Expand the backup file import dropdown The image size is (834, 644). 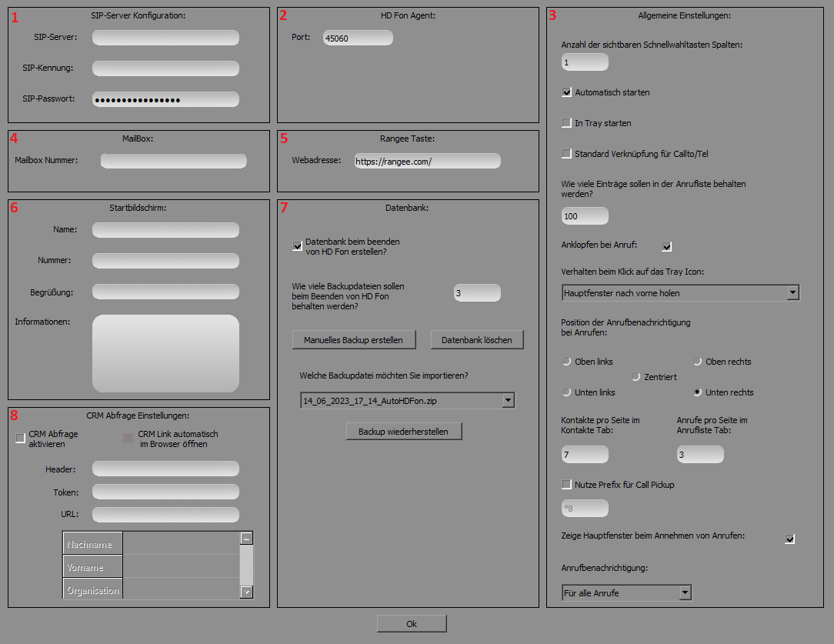[x=507, y=400]
